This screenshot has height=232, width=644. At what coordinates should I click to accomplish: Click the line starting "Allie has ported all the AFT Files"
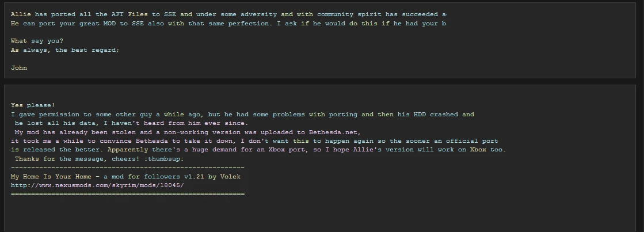(228, 14)
